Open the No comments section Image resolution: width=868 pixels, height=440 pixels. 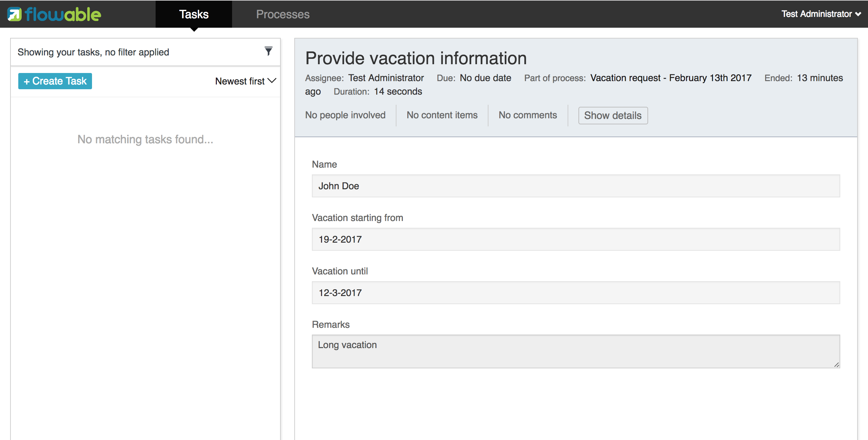click(x=528, y=115)
